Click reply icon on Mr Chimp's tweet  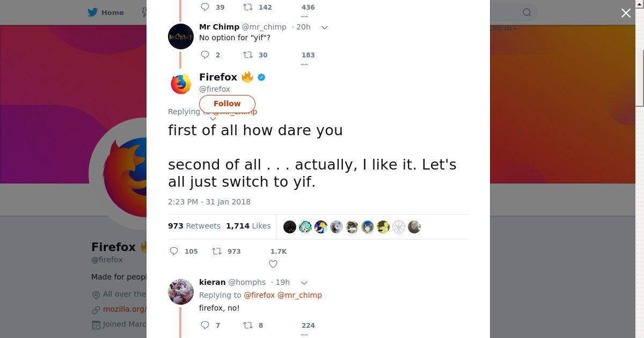click(205, 55)
